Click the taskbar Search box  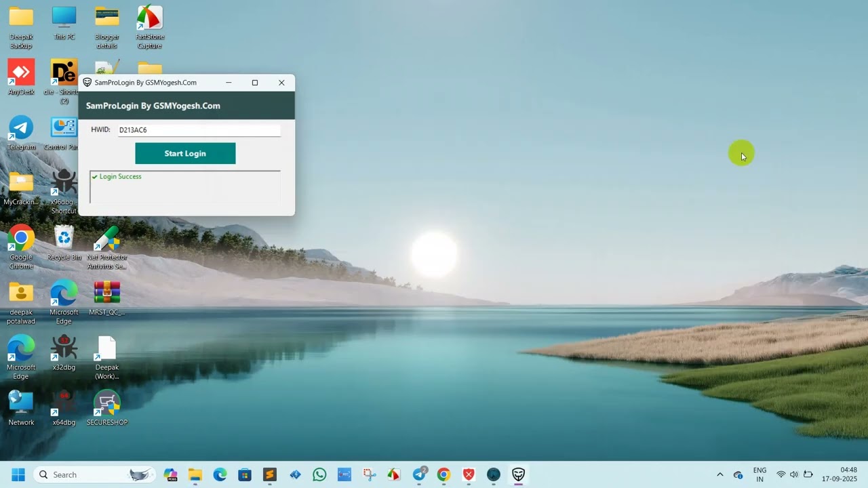pyautogui.click(x=94, y=474)
